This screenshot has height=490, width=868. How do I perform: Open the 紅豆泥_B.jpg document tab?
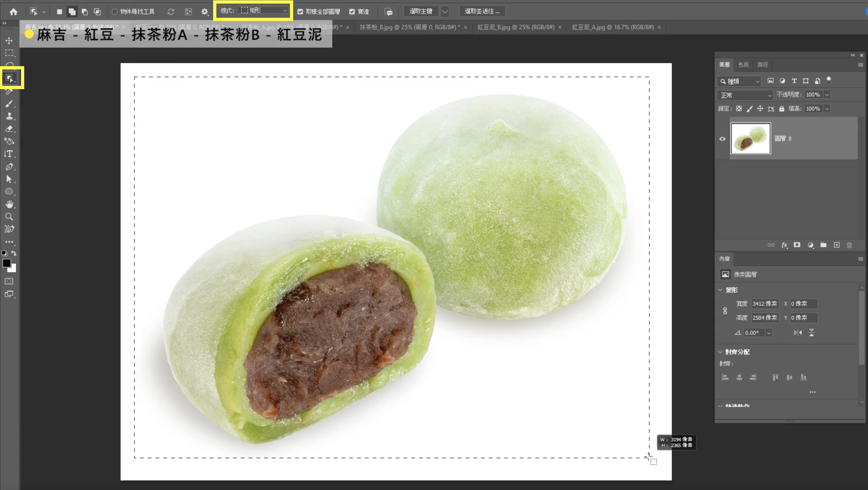tap(516, 27)
